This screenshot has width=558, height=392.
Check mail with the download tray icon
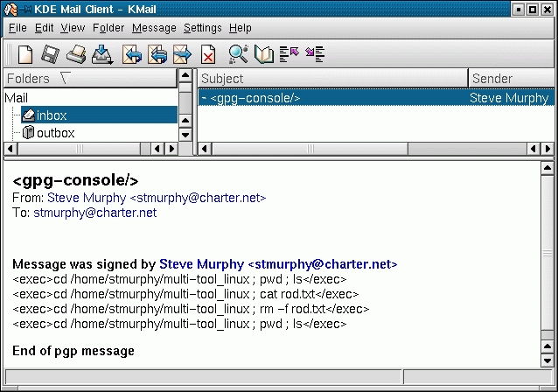[x=102, y=54]
